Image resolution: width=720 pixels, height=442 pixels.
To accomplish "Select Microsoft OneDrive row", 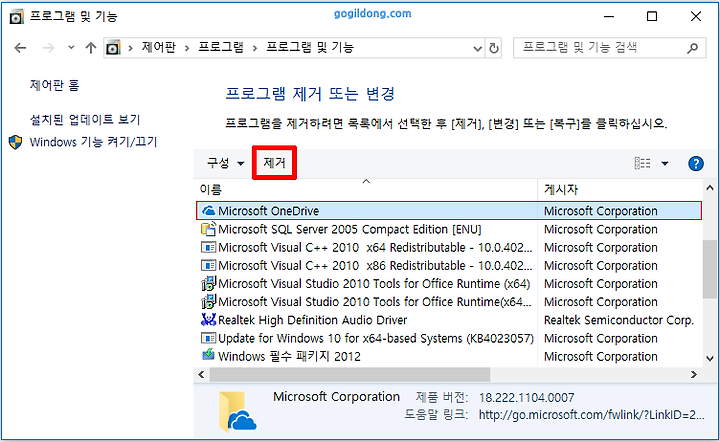I will click(449, 211).
